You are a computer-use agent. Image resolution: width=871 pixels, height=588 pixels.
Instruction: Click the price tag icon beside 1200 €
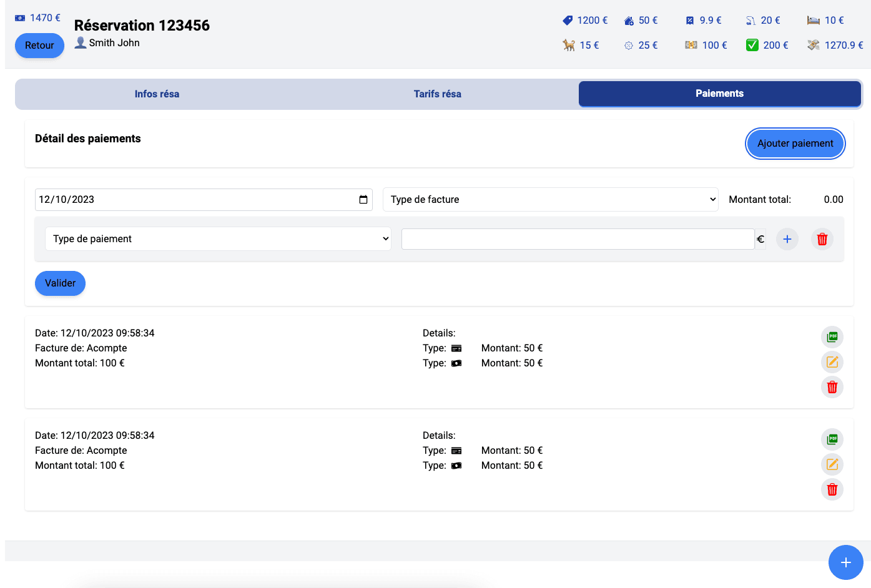click(x=567, y=21)
